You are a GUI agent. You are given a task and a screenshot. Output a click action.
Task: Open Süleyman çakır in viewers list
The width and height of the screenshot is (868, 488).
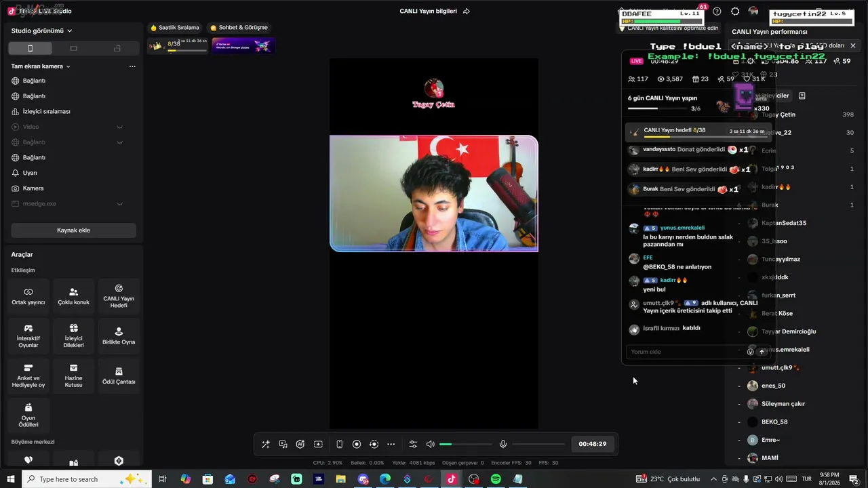tap(783, 404)
